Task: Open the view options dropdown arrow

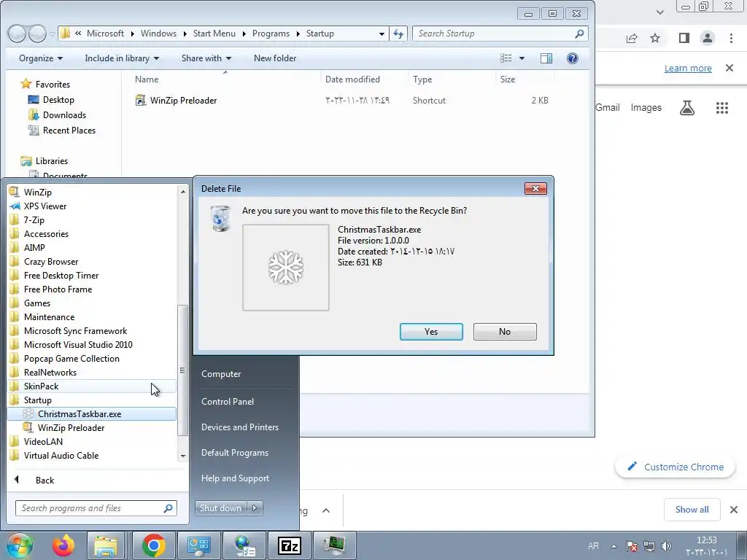Action: point(522,58)
